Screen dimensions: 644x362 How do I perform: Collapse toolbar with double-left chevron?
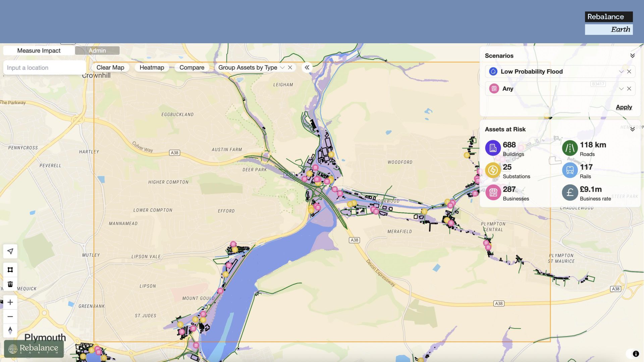coord(307,67)
